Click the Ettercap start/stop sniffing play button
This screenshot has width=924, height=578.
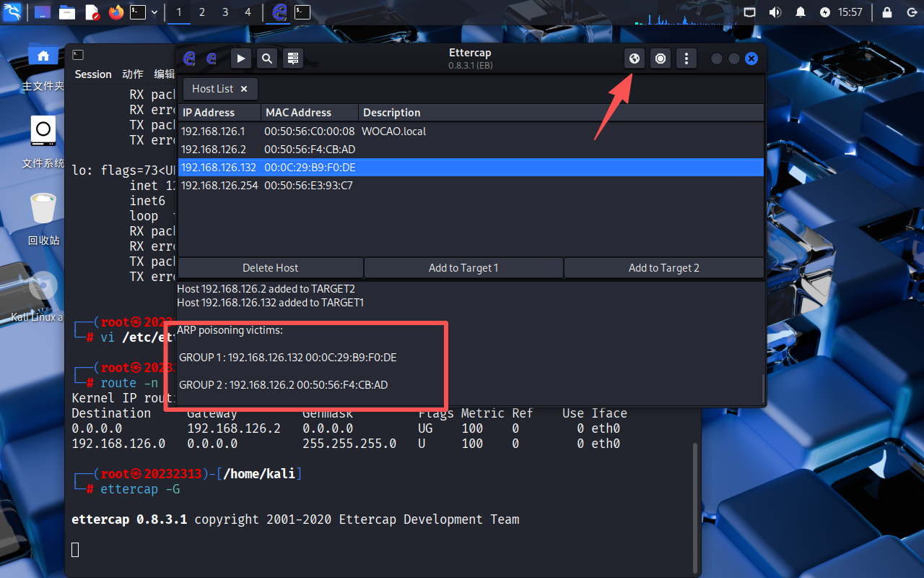pos(241,59)
